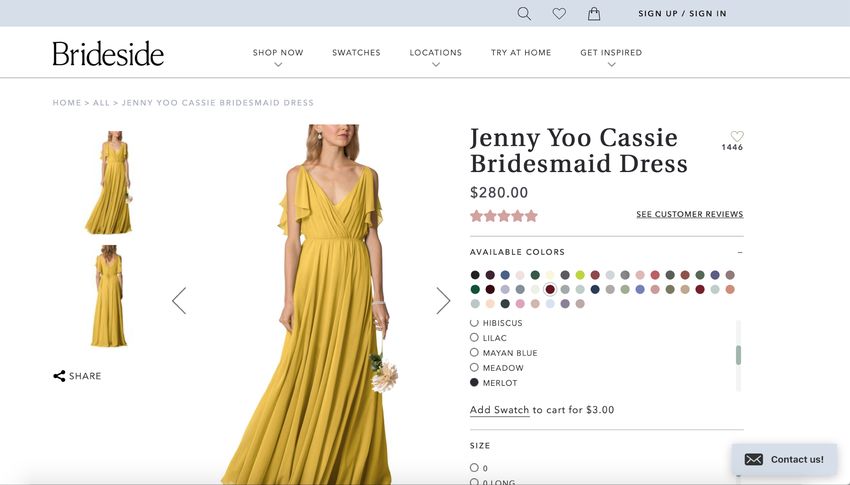Image resolution: width=850 pixels, height=485 pixels.
Task: Pick the ringed selected merlot swatch
Action: (x=550, y=289)
